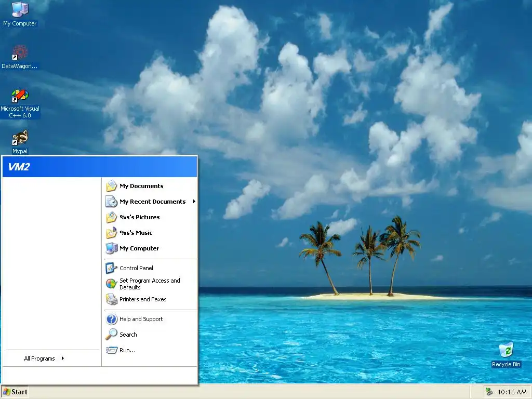532x399 pixels.
Task: Click the system tray network icon
Action: 489,392
